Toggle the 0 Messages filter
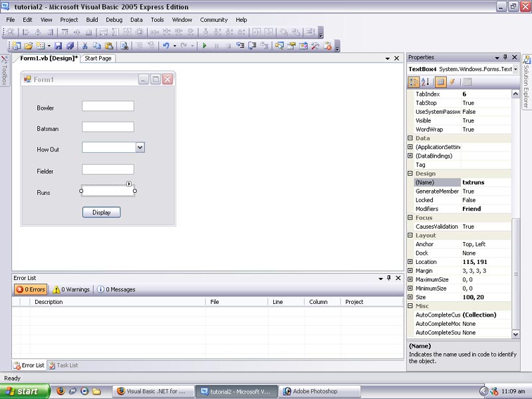The width and height of the screenshot is (532, 399). point(116,289)
